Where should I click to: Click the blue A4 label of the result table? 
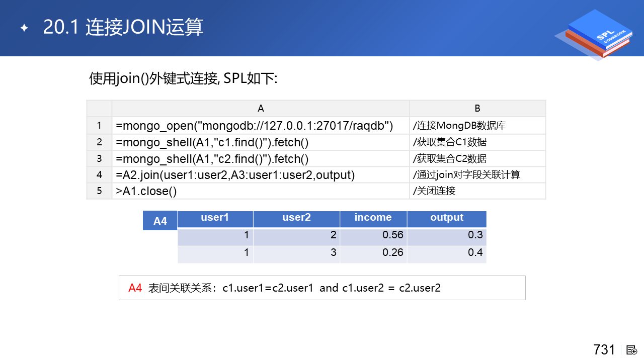[x=160, y=221]
